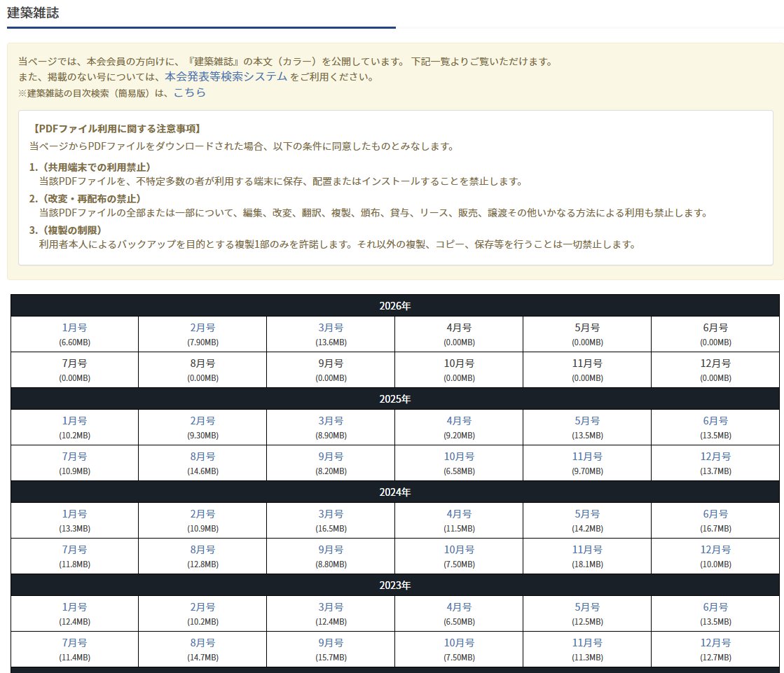Open the August 2023 issue (14.7MB)
The width and height of the screenshot is (784, 673).
coord(201,642)
